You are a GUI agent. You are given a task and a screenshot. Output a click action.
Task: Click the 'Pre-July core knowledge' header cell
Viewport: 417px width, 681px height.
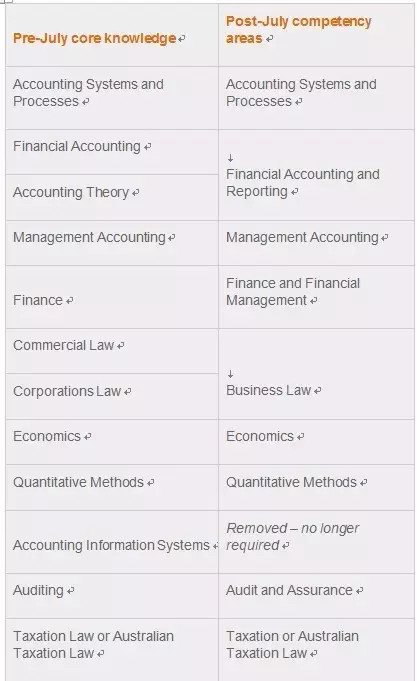point(112,35)
